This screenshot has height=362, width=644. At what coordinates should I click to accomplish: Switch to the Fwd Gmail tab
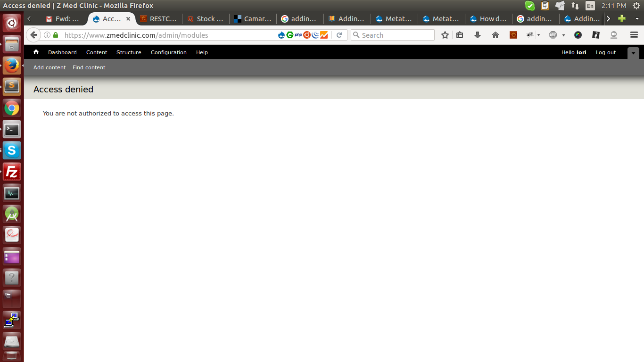coord(63,19)
